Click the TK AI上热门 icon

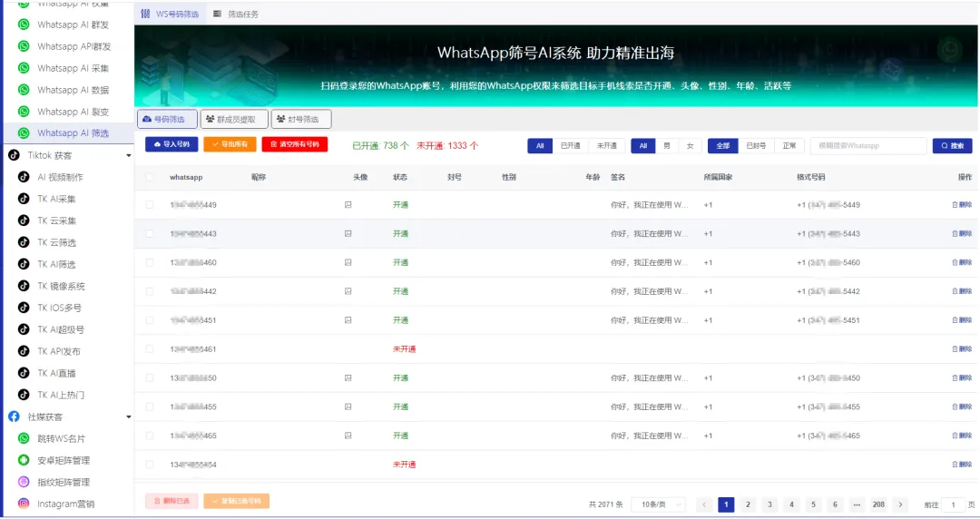pos(24,395)
